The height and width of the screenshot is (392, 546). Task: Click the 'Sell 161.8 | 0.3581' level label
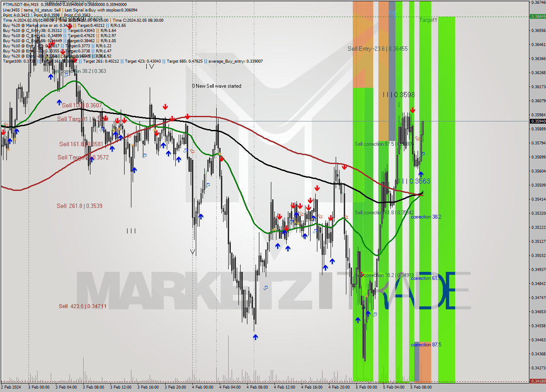coord(81,144)
